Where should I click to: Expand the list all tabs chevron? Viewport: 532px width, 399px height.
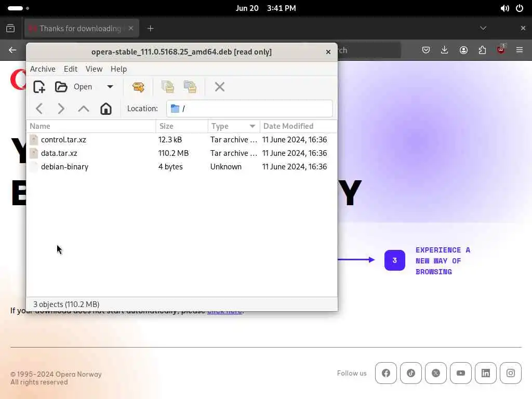point(483,28)
